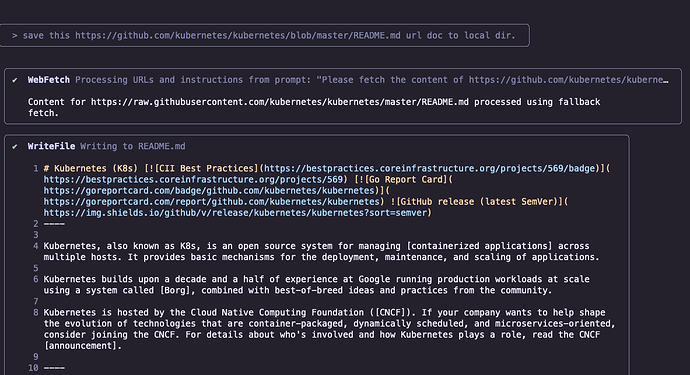Image resolution: width=690 pixels, height=375 pixels.
Task: Click "[![CII Best Practices]" badge text
Action: (202, 169)
